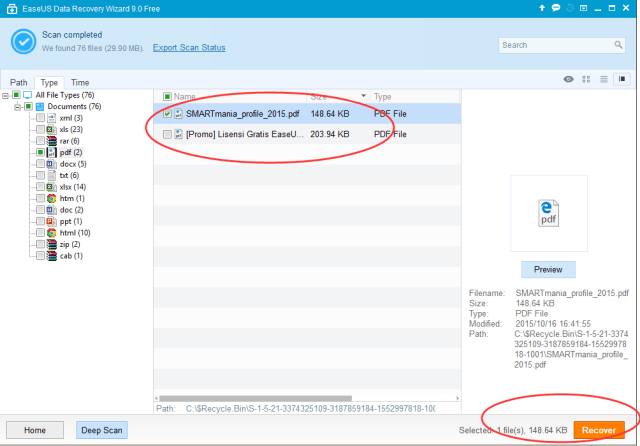Click the eye preview icon in toolbar

point(568,79)
